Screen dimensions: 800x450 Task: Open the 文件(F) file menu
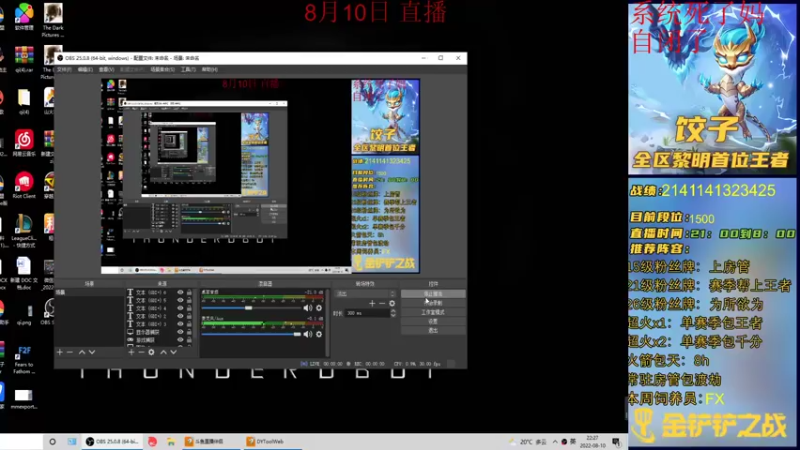click(64, 69)
